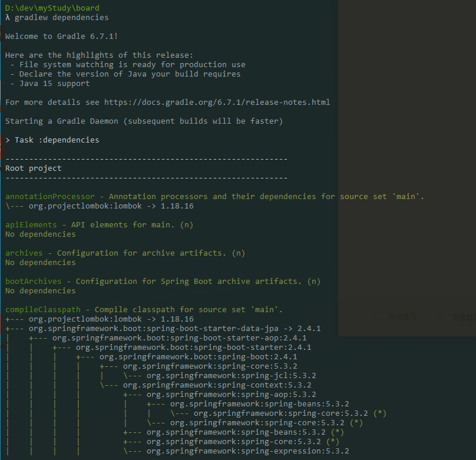Image resolution: width=476 pixels, height=460 pixels.
Task: Click the '> Task :dependencies' line
Action: 52,140
